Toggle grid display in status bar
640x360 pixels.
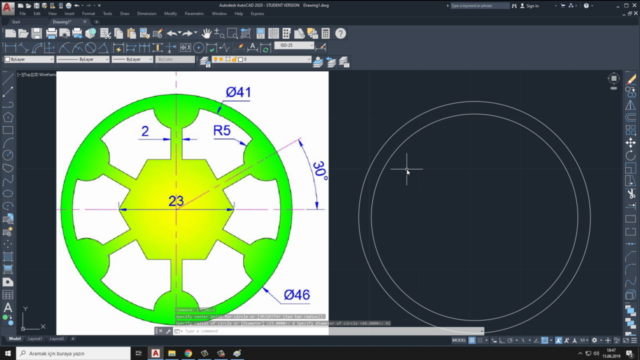point(472,340)
